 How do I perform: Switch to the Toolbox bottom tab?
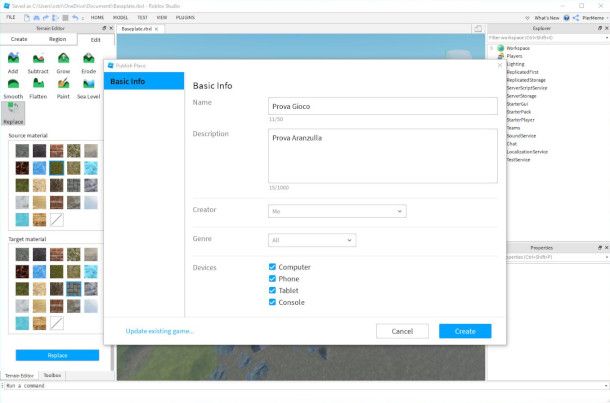tap(52, 375)
